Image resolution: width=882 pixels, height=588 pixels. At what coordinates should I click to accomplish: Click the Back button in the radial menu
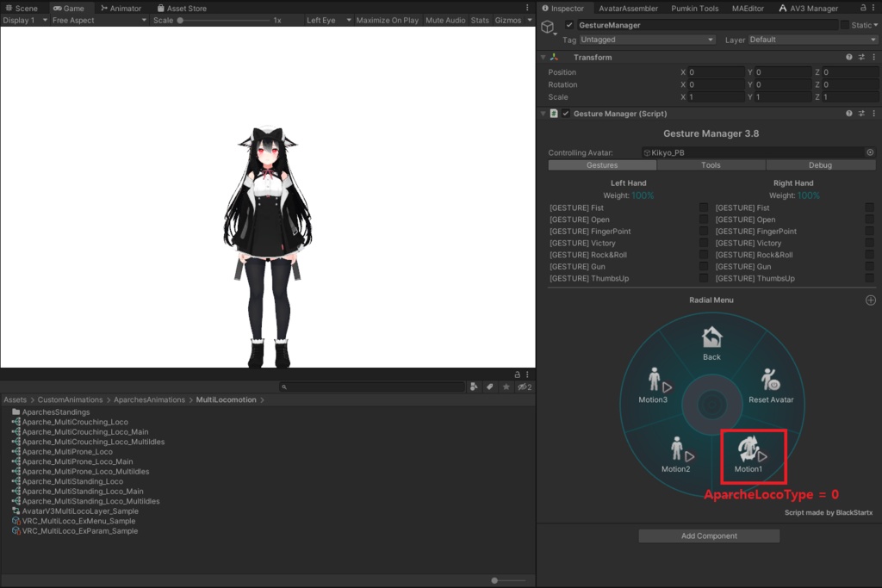pyautogui.click(x=711, y=343)
